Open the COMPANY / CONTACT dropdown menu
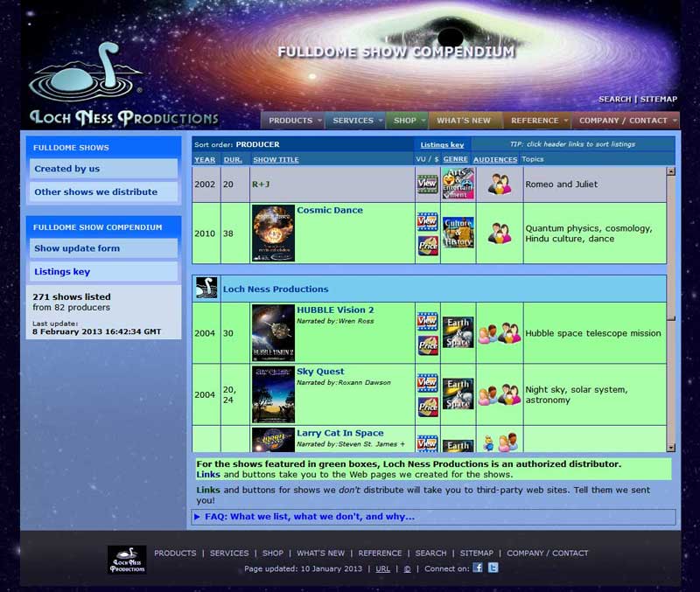700x592 pixels. click(x=626, y=121)
